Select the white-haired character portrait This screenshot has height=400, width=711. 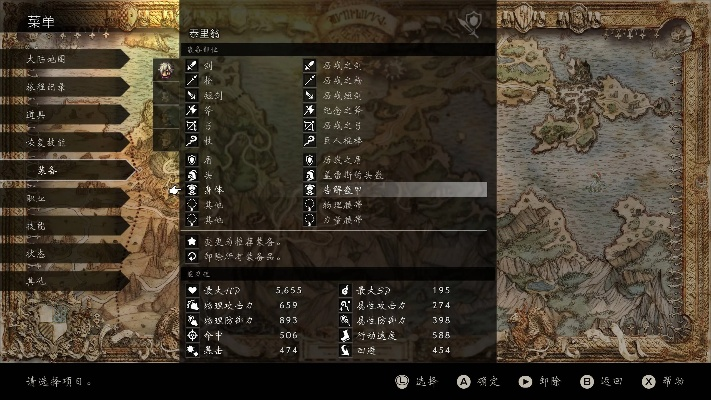pyautogui.click(x=166, y=70)
